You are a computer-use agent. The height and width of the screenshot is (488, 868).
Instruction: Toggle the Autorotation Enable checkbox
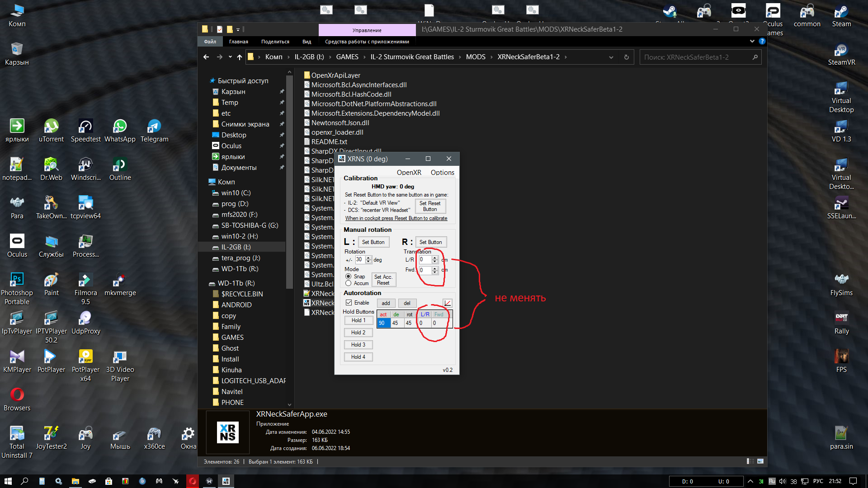(x=349, y=303)
